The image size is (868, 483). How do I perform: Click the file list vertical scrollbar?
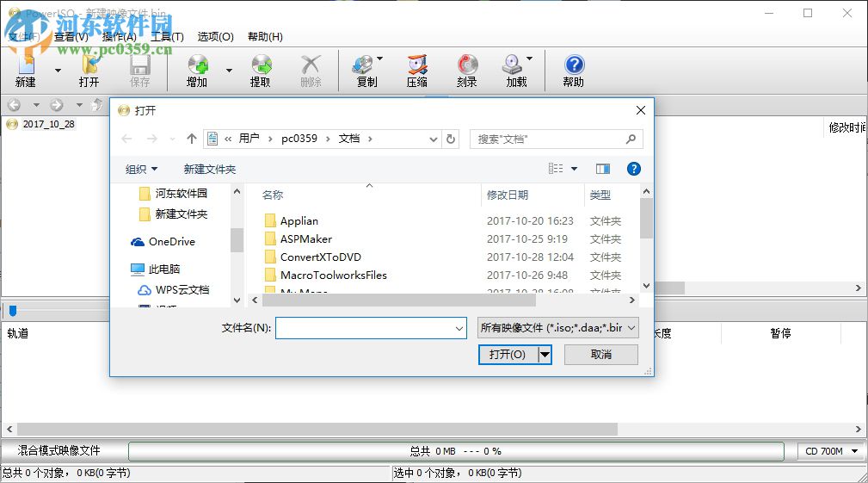click(646, 219)
